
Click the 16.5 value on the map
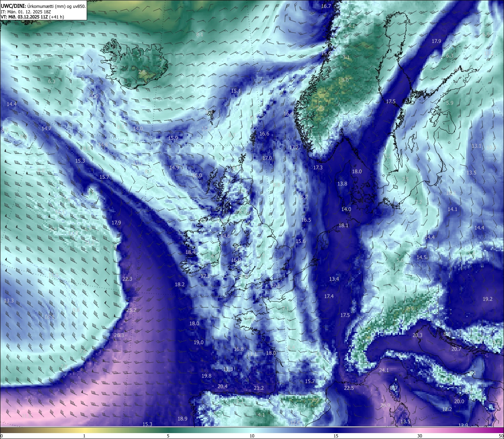point(306,220)
